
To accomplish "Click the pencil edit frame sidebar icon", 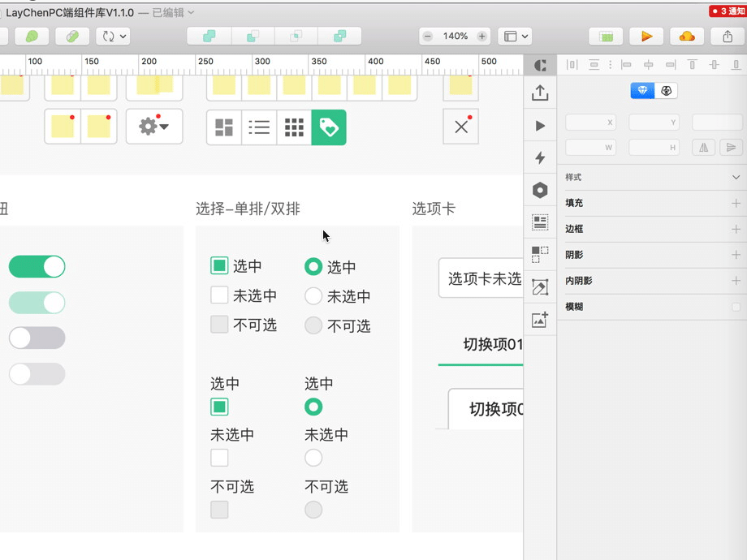I will click(x=540, y=287).
